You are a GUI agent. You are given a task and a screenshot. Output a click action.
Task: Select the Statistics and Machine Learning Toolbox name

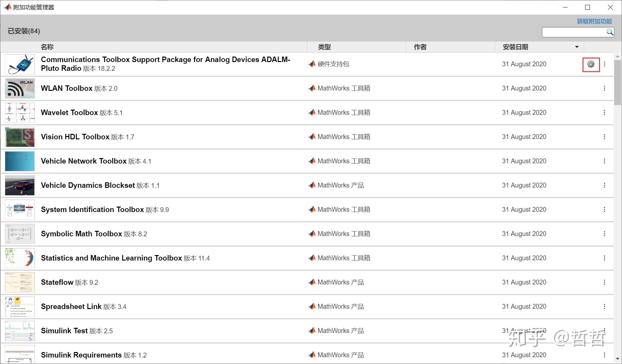point(111,258)
